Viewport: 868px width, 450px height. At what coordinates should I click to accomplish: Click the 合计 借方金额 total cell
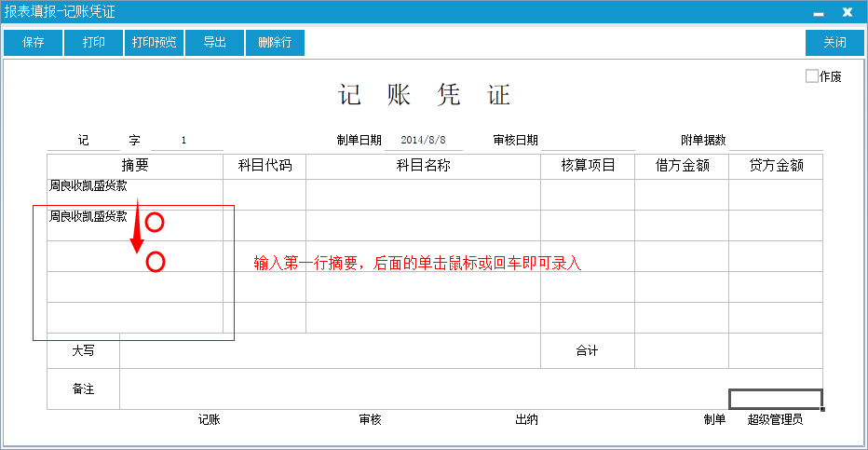coord(682,351)
